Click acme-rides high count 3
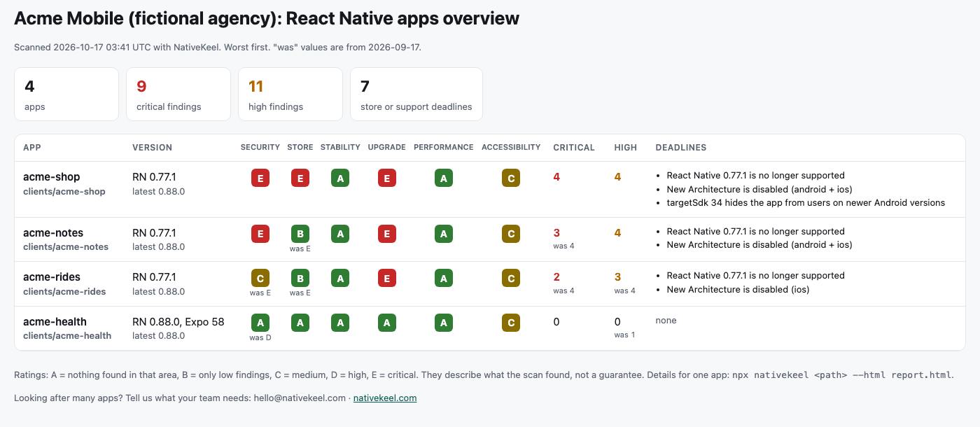The height and width of the screenshot is (427, 980). (x=618, y=277)
